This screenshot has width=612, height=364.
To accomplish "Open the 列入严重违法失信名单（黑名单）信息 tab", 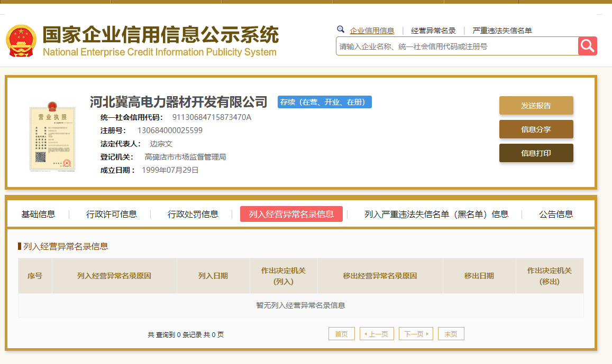I will click(x=436, y=214).
